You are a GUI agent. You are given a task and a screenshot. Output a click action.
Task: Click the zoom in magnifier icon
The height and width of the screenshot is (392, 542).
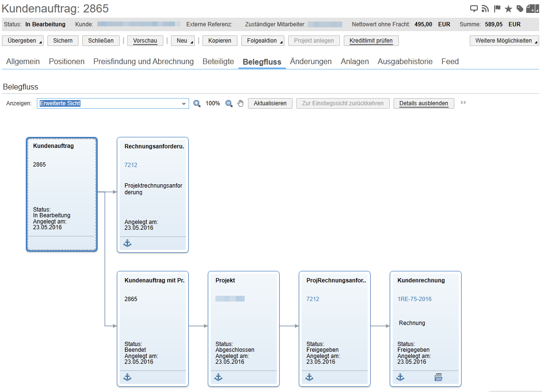pyautogui.click(x=197, y=103)
